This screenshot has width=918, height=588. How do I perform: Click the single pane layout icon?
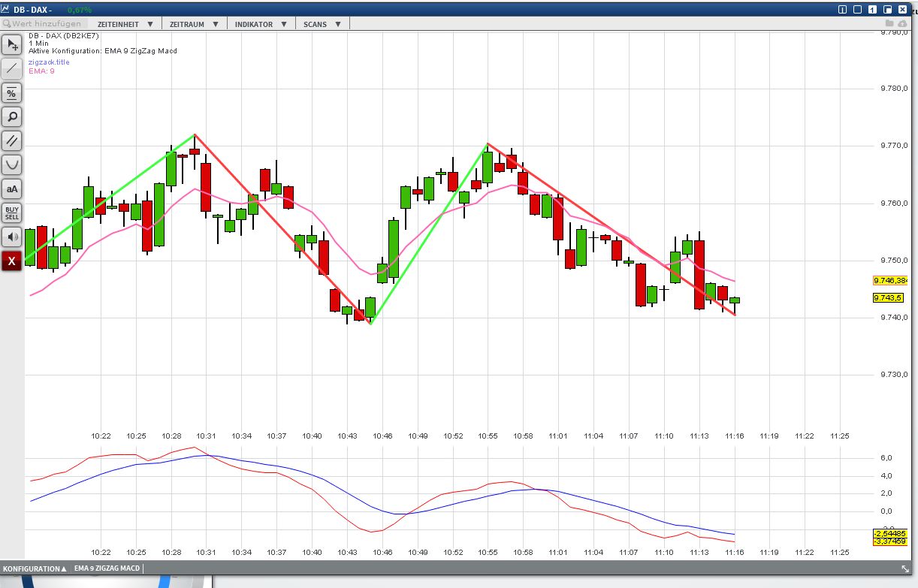857,9
